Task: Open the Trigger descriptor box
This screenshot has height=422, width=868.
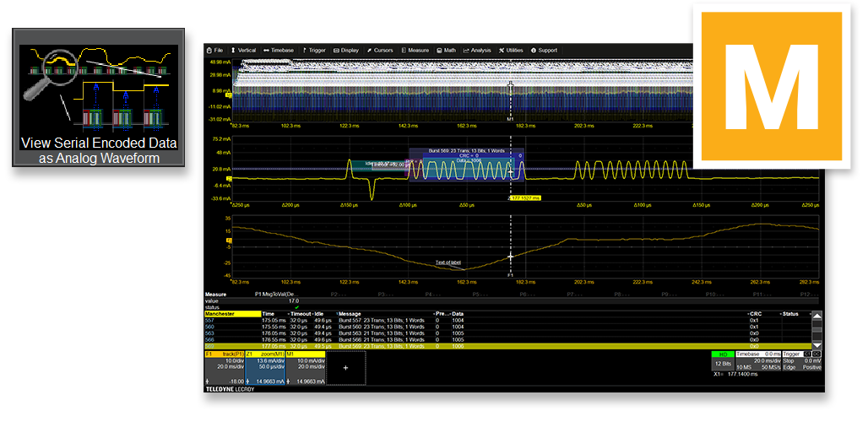Action: point(802,361)
